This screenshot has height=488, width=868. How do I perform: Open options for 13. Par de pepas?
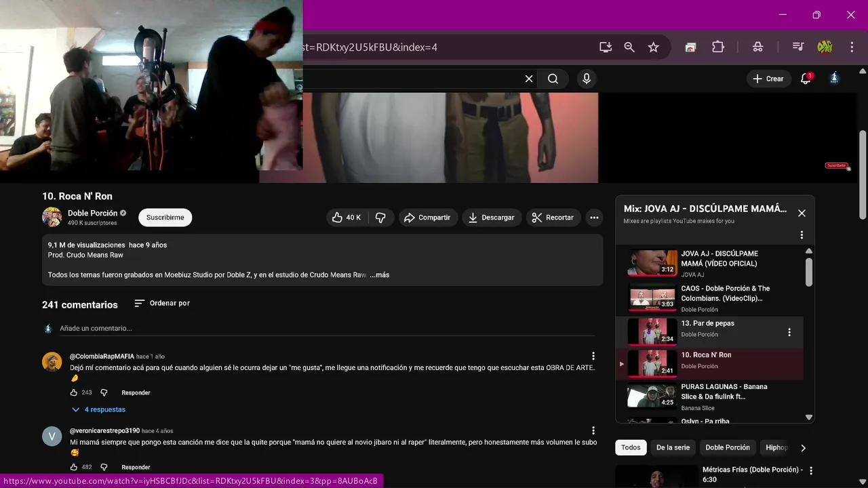(x=789, y=332)
